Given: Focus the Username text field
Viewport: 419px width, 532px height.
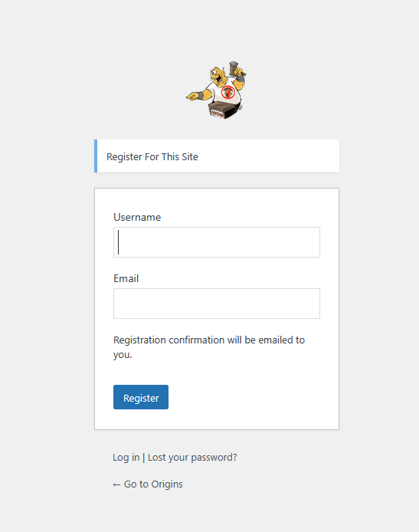Looking at the screenshot, I should pyautogui.click(x=217, y=242).
